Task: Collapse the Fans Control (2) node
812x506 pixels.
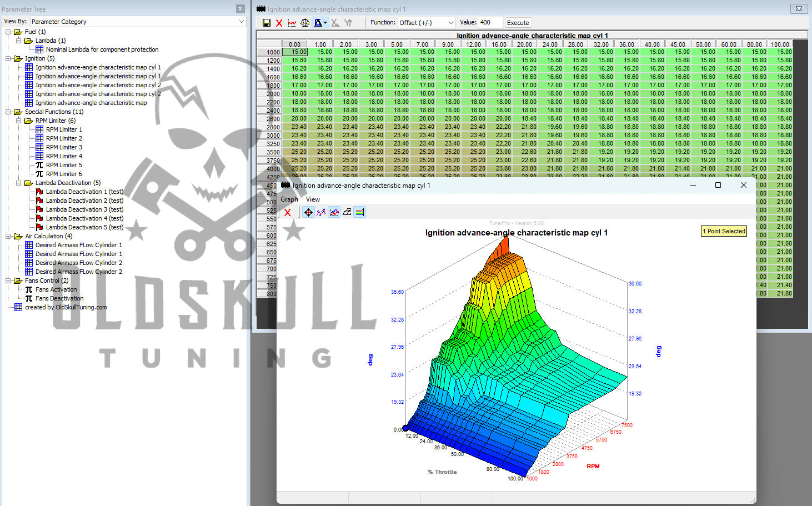Action: coord(8,280)
